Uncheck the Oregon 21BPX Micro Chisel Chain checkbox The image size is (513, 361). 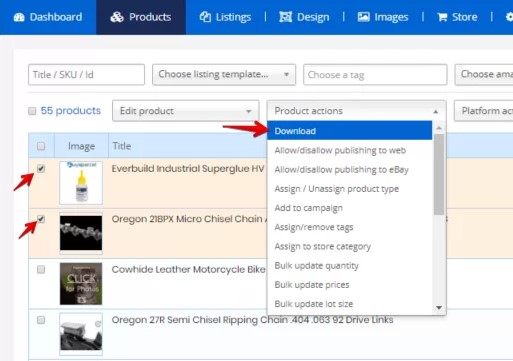(41, 219)
